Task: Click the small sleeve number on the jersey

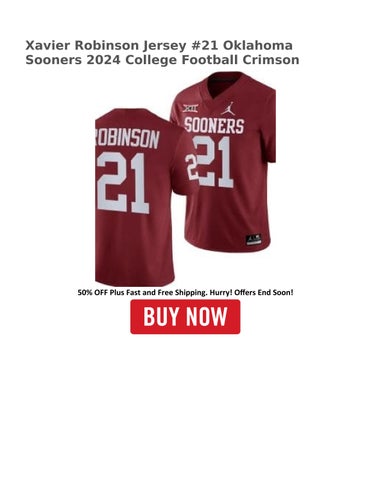Action: [x=191, y=167]
